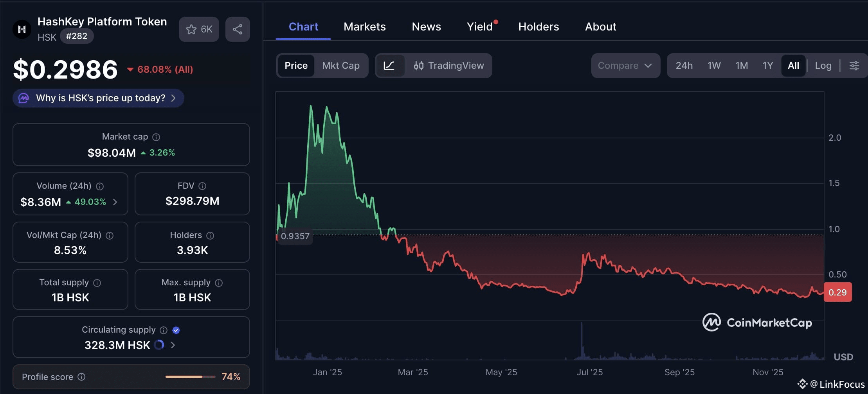The image size is (868, 394).
Task: Click the HashKey Platform Token name
Action: 102,21
